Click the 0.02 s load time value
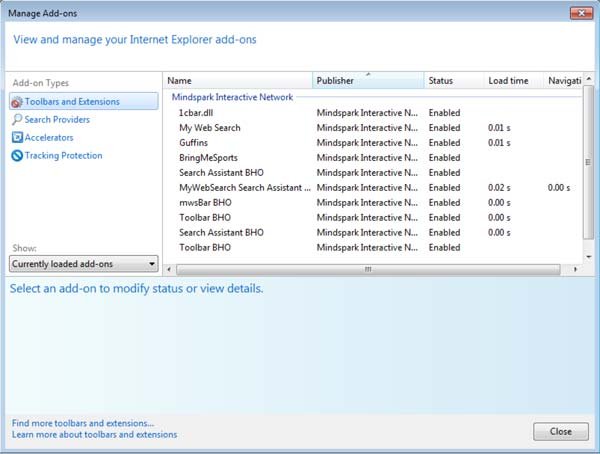This screenshot has height=454, width=600. pyautogui.click(x=499, y=188)
